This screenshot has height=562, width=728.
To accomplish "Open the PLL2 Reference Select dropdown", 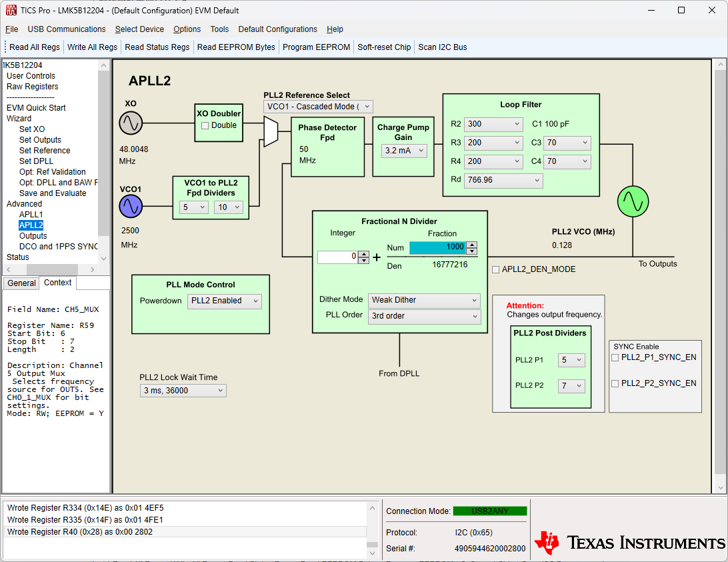I will click(318, 107).
